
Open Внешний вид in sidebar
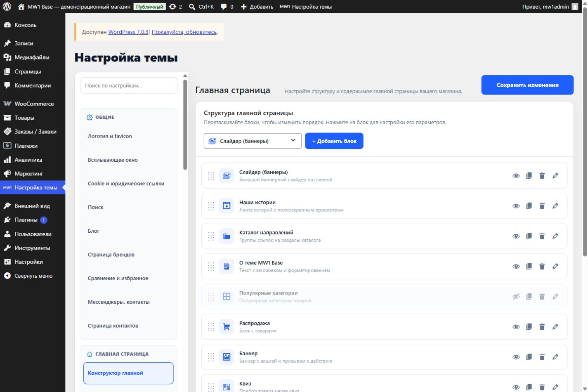[33, 206]
